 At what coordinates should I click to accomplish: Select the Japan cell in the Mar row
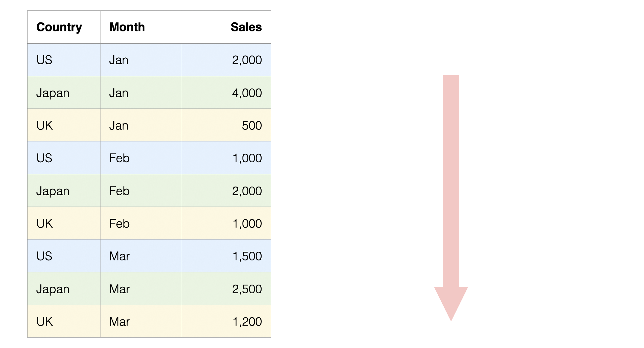click(53, 289)
